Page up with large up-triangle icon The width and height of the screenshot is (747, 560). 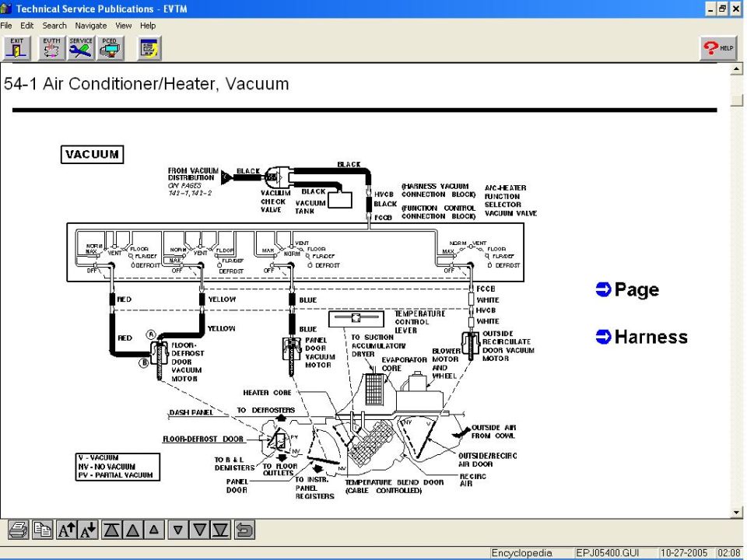coord(133,530)
